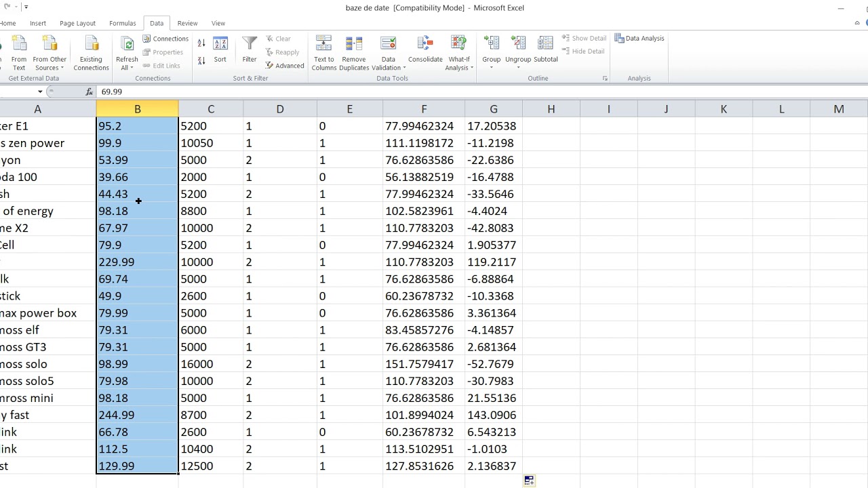Click Reapply filter option
868x488 pixels.
click(x=282, y=52)
